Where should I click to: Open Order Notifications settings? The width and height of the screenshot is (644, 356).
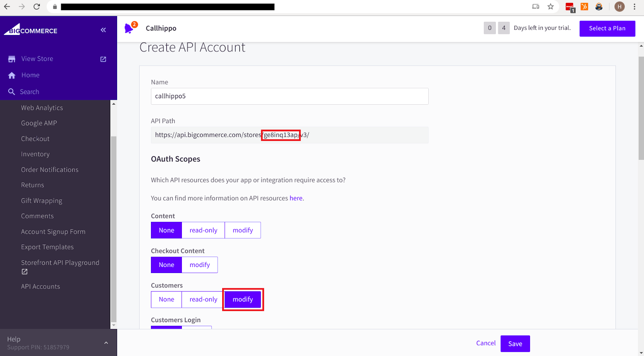tap(50, 170)
